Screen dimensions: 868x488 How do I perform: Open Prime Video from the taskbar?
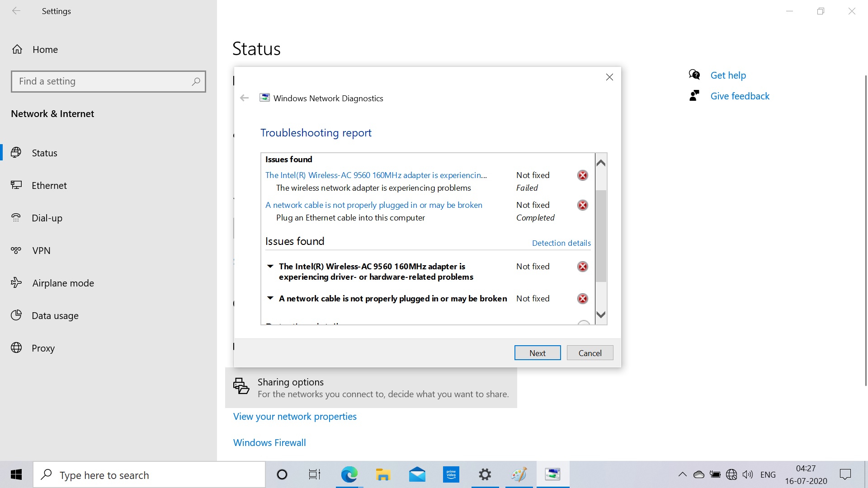pos(451,474)
